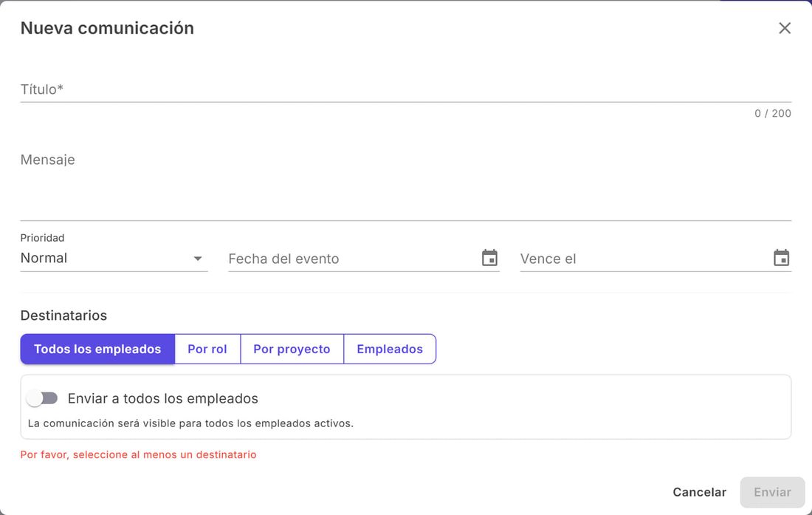Click the Cancelar button
812x515 pixels.
pos(699,492)
